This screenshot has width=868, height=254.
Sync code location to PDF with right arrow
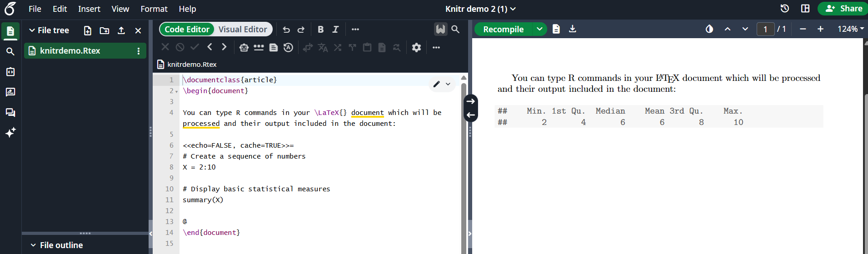click(471, 101)
